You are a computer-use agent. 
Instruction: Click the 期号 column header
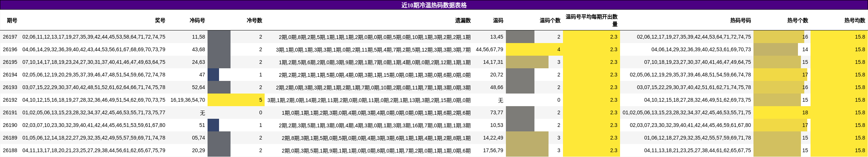[x=12, y=20]
